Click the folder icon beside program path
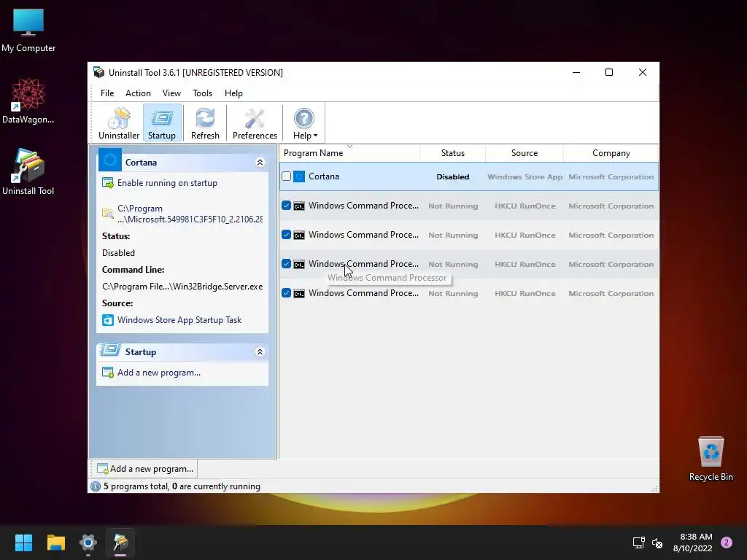 tap(108, 214)
